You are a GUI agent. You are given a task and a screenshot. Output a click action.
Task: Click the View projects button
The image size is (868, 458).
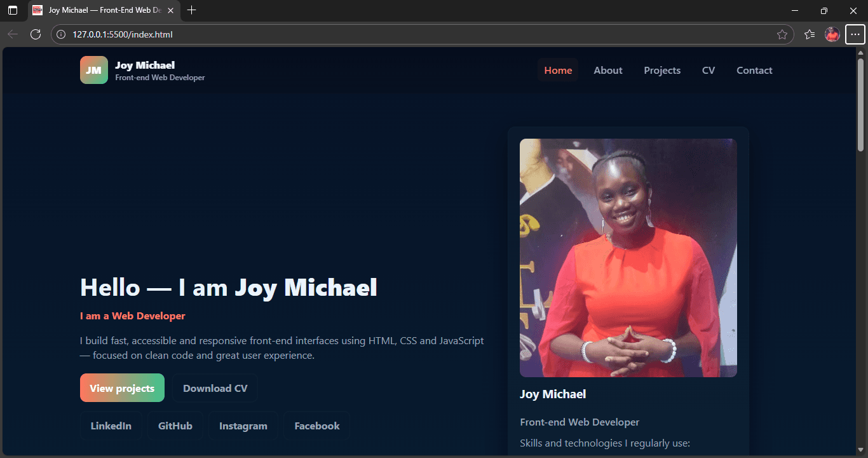point(122,387)
